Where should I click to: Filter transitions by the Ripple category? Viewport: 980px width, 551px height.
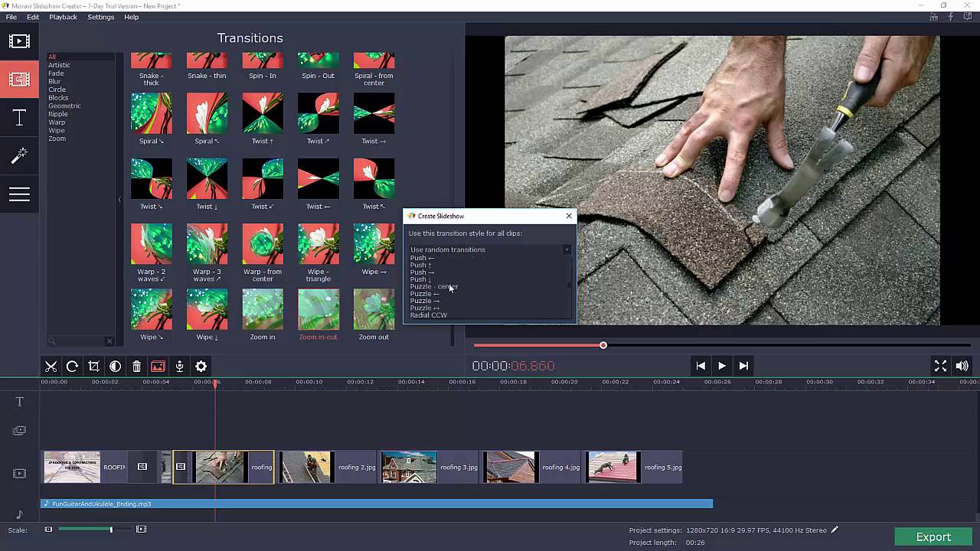pyautogui.click(x=57, y=114)
